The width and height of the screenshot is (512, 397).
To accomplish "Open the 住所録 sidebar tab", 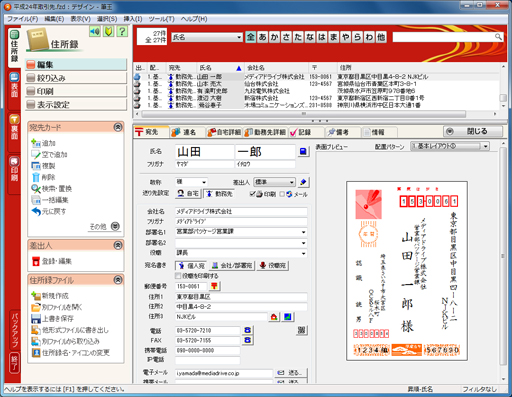I will [x=14, y=46].
